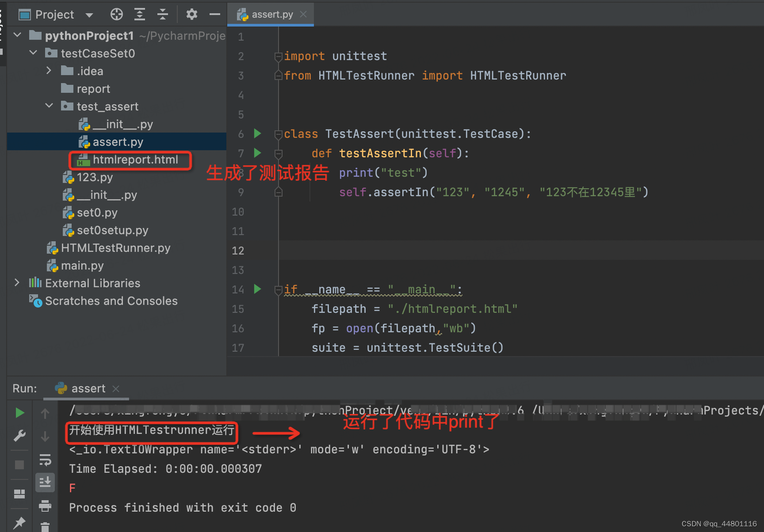Stop the running process
Viewport: 764px width, 532px height.
coord(19,465)
